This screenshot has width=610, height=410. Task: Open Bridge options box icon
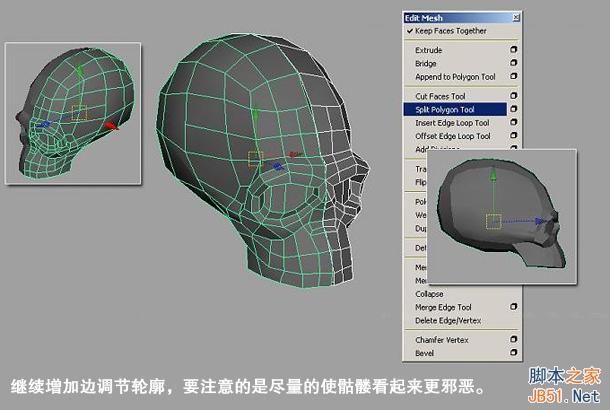click(514, 63)
